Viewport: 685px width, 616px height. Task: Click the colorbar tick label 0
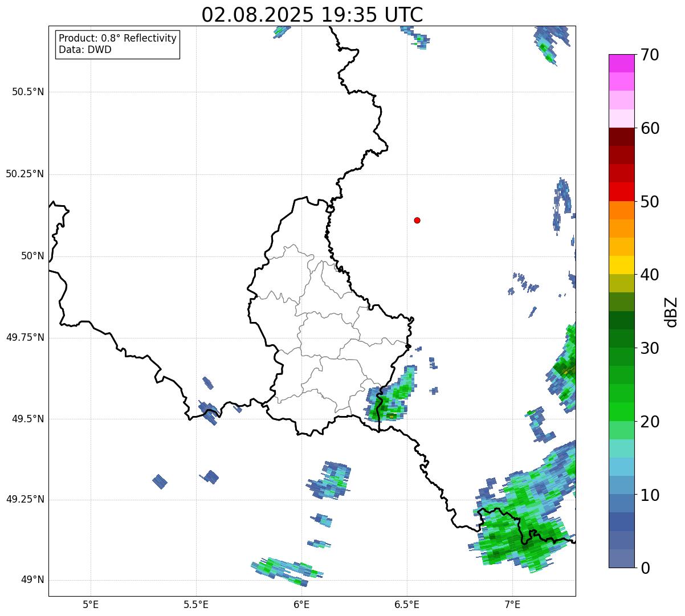tap(646, 568)
